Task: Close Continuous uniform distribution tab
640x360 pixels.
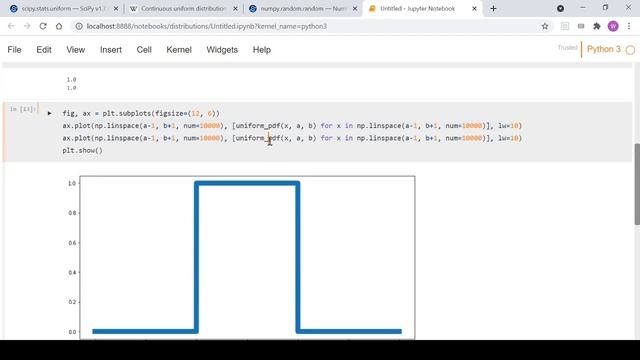Action: (x=235, y=9)
